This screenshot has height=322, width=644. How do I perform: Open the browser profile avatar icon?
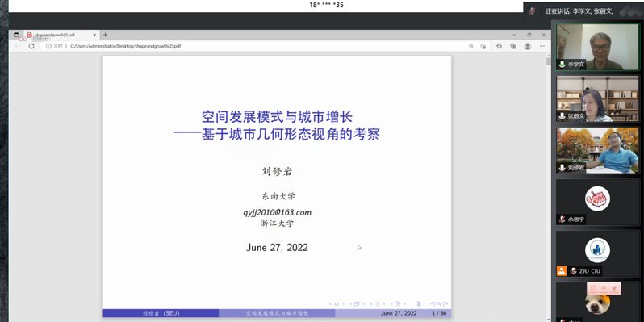point(528,46)
